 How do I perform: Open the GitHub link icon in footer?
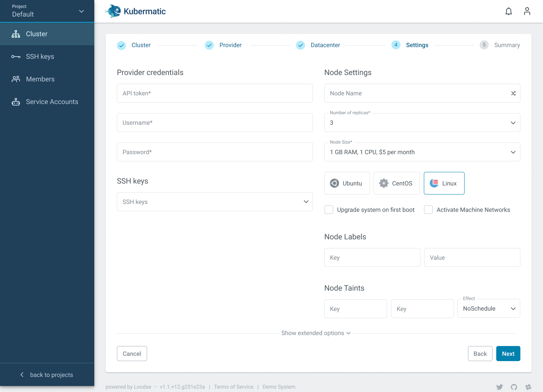(514, 387)
